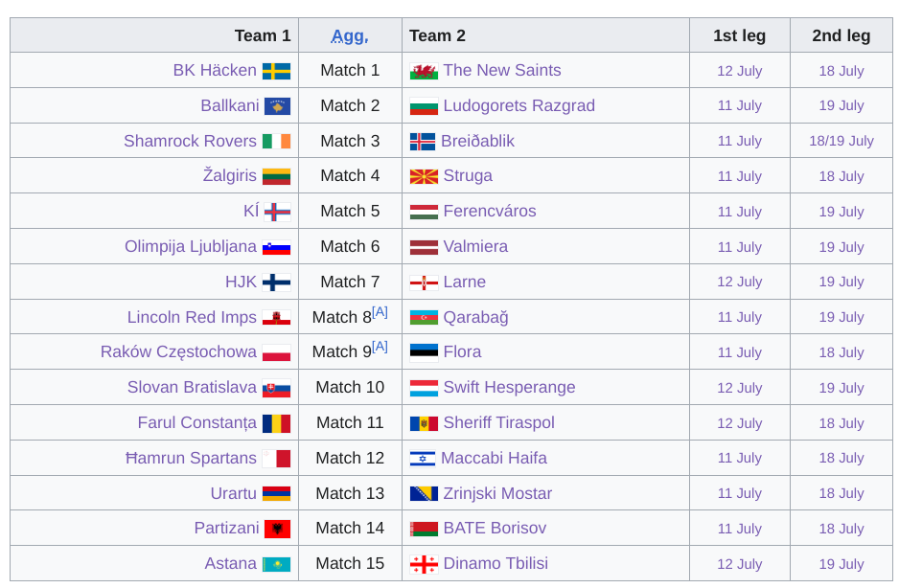
Task: Click the Kosovo flag next to Ballkani
Action: click(278, 106)
